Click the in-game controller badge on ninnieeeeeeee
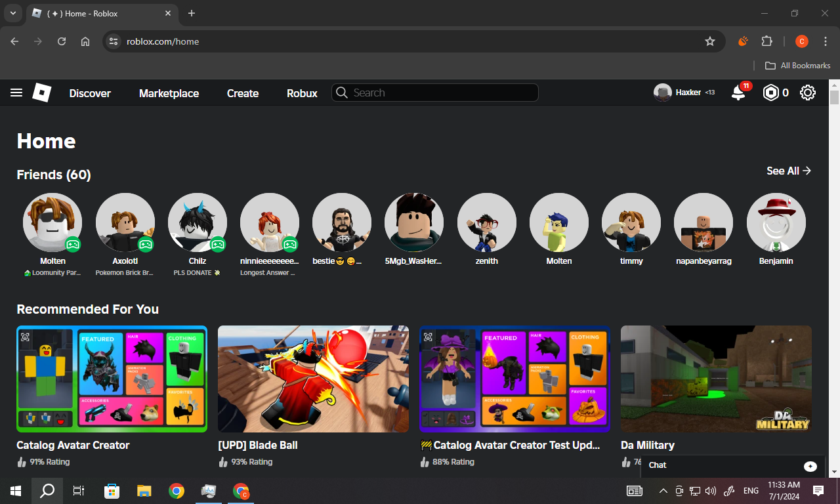 [x=289, y=244]
